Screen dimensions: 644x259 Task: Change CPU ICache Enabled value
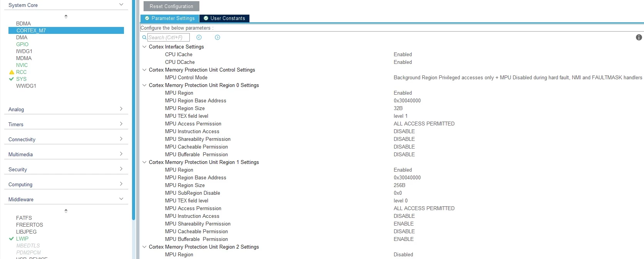[403, 54]
